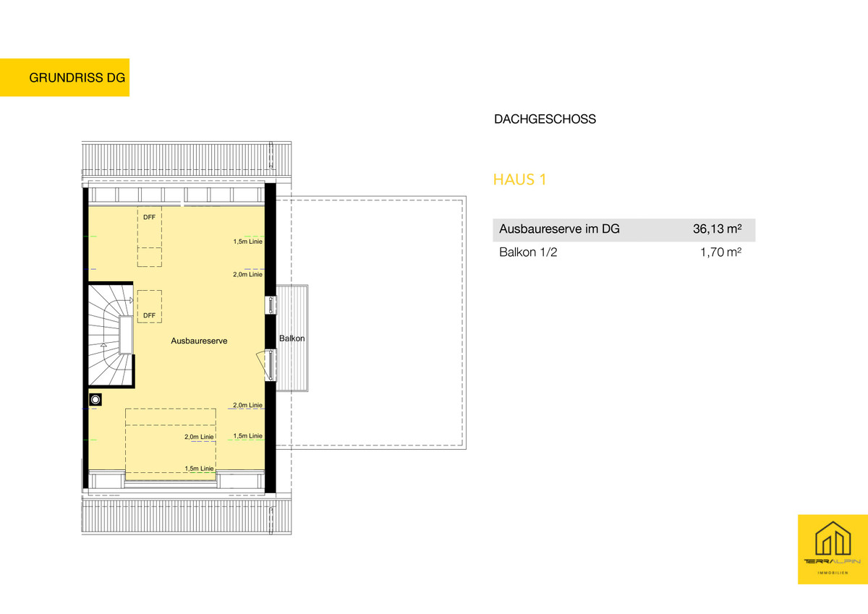Image resolution: width=868 pixels, height=614 pixels.
Task: Click the Ausbaureserve room label in the plan
Action: pos(199,340)
